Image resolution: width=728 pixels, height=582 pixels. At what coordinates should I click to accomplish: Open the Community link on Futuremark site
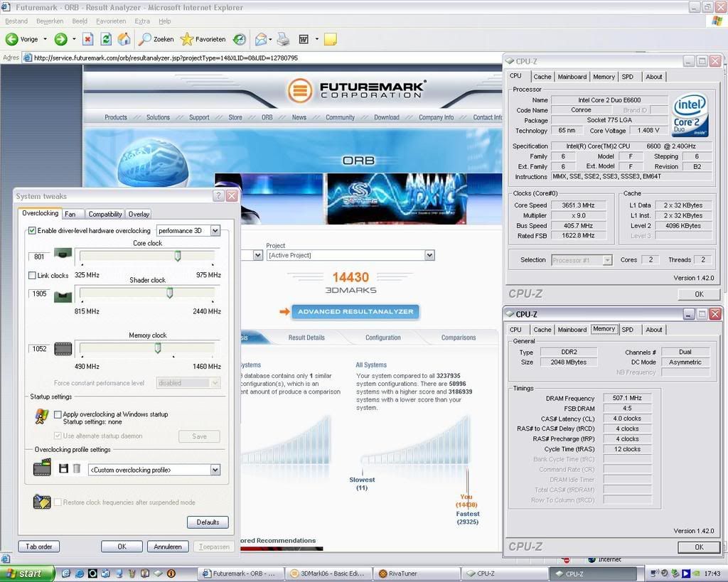340,117
